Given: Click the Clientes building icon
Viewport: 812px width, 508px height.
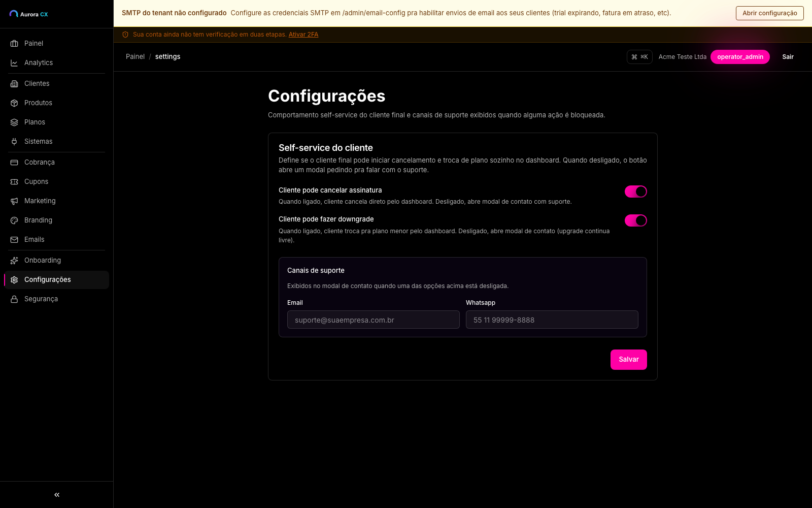Looking at the screenshot, I should point(14,84).
